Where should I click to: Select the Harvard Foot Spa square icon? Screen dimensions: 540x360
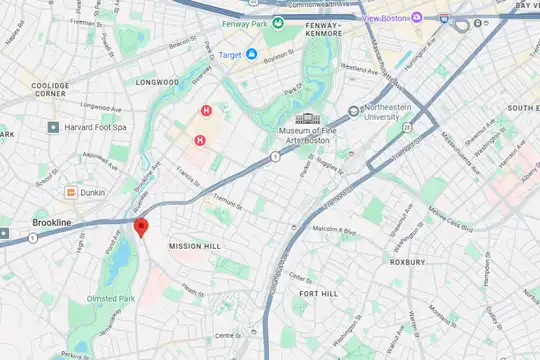point(53,127)
